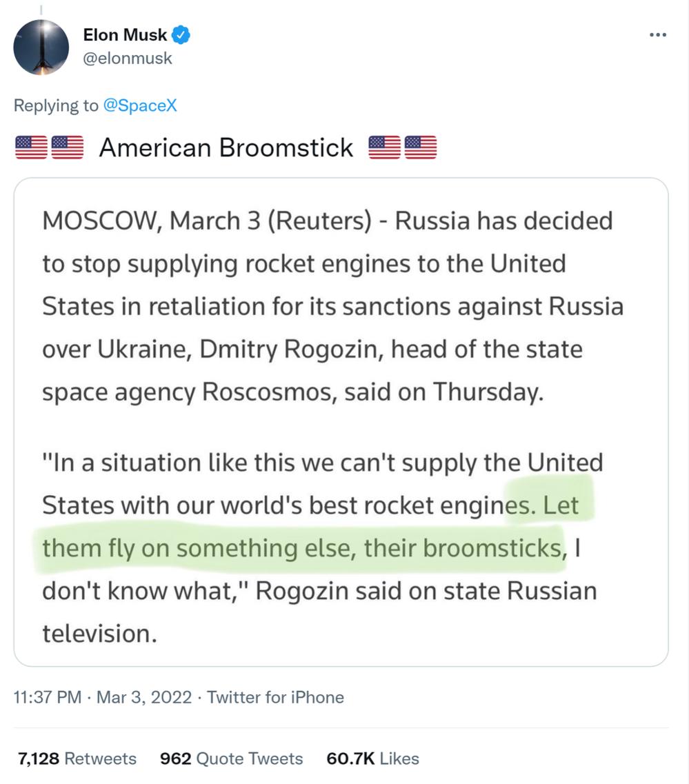Click the "Twitter for iPhone" source label
This screenshot has width=689, height=784.
tap(275, 697)
